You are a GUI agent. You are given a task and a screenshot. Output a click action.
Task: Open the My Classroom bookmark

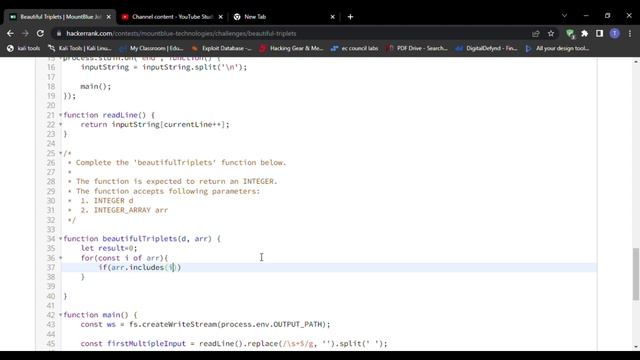click(x=151, y=48)
